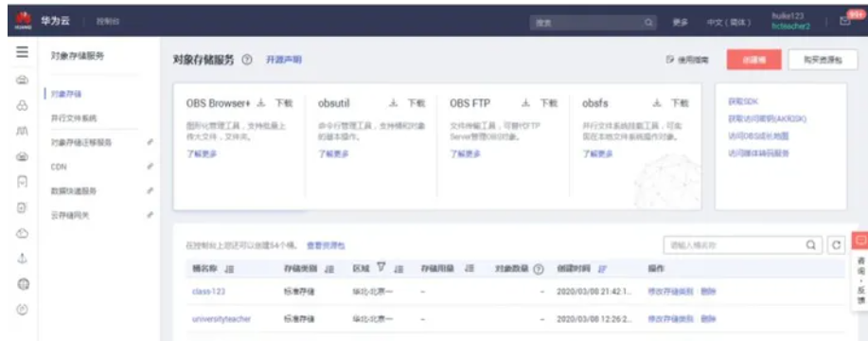
Task: Click the 购买资源包 button
Action: 823,60
